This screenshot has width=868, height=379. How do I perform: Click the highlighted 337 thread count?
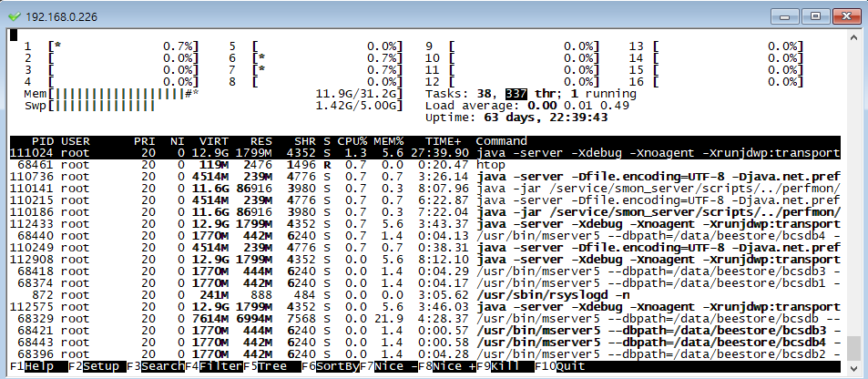pyautogui.click(x=516, y=94)
